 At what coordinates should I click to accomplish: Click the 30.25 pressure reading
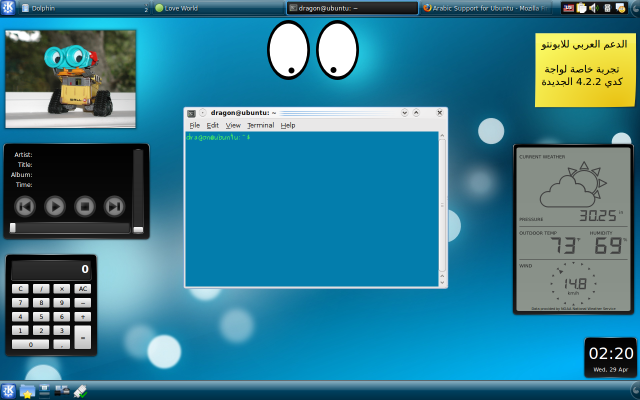(x=600, y=216)
